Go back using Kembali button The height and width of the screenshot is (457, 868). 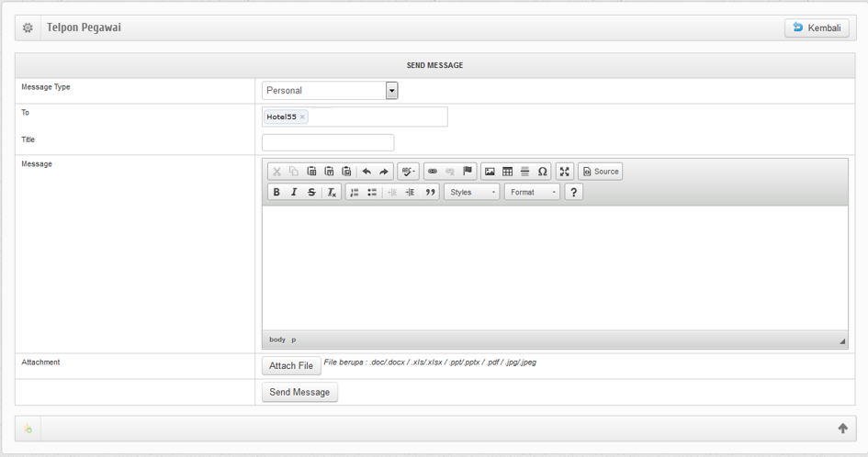[x=817, y=28]
